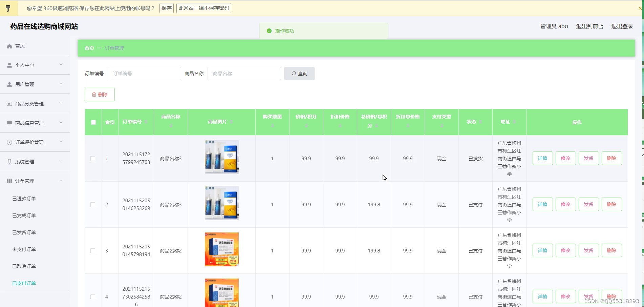Image resolution: width=644 pixels, height=307 pixels.
Task: Expand the 订单评价管理 menu chevron
Action: 61,142
